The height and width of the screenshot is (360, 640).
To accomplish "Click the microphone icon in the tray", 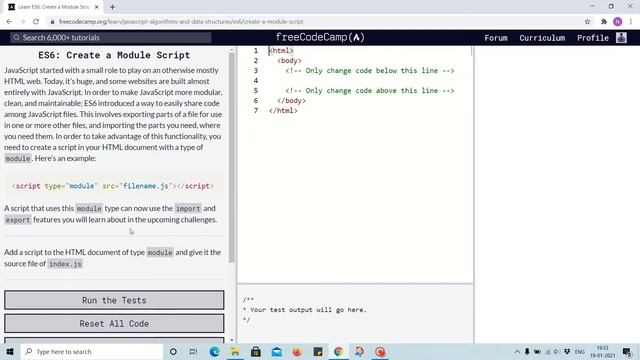I will [527, 351].
